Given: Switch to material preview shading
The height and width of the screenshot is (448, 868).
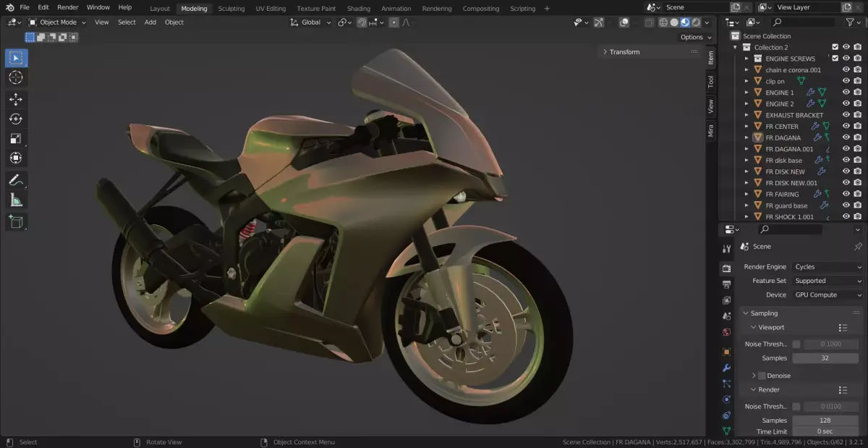Looking at the screenshot, I should click(685, 22).
